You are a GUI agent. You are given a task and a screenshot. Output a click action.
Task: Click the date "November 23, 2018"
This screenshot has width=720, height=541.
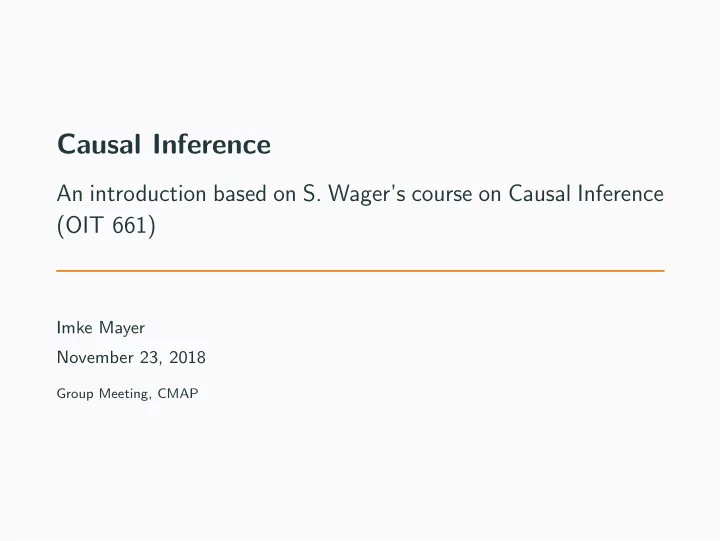[x=131, y=357]
